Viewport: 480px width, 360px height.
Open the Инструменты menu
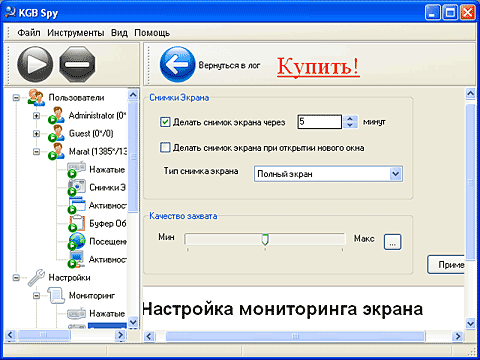(76, 33)
